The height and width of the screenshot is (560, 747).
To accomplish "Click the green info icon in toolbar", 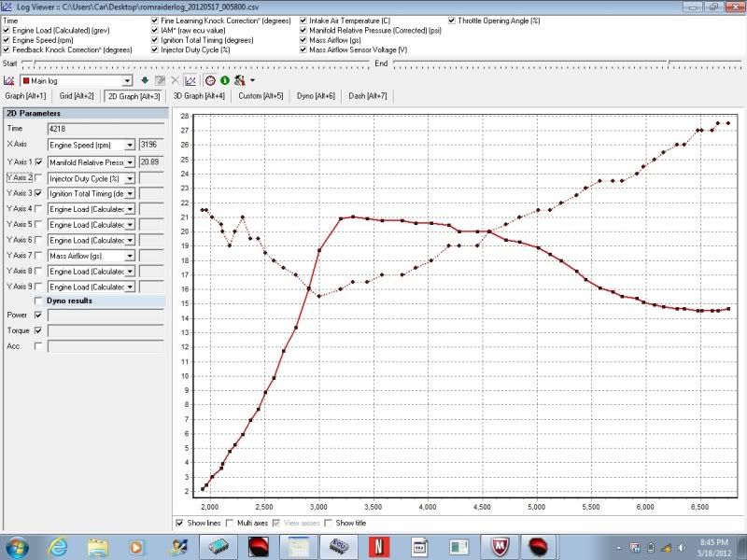I will coord(225,80).
